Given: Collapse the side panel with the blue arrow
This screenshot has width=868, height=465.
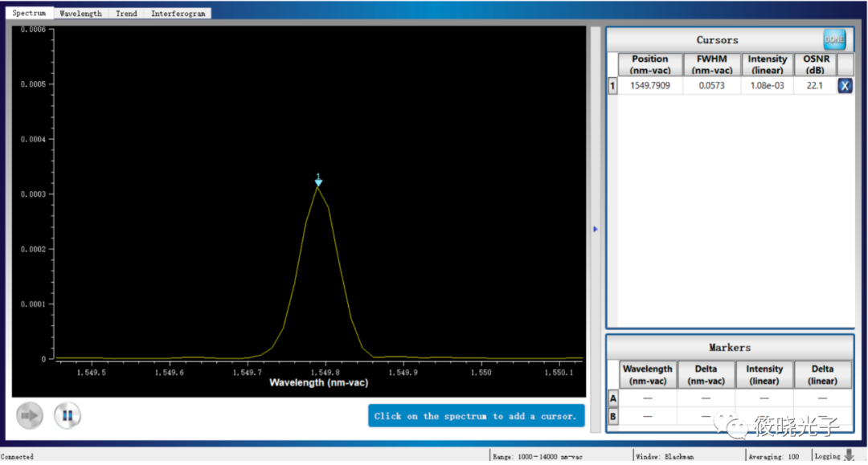Looking at the screenshot, I should pyautogui.click(x=596, y=230).
